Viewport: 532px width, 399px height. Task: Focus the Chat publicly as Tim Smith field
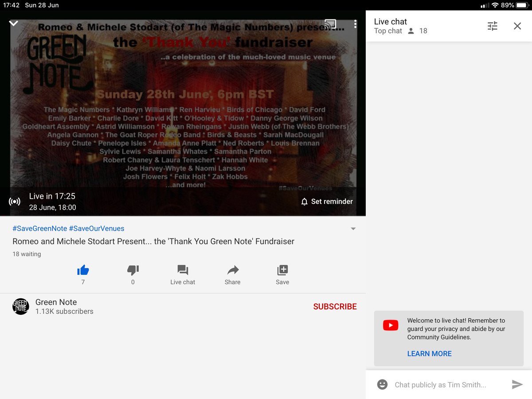(441, 385)
